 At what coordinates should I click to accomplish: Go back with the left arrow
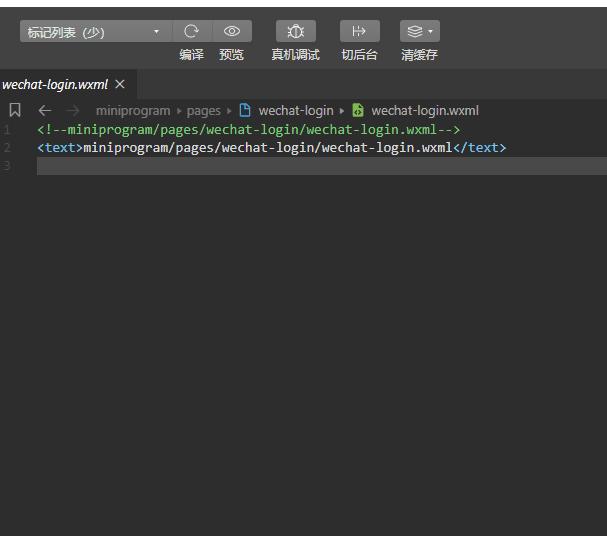tap(45, 111)
